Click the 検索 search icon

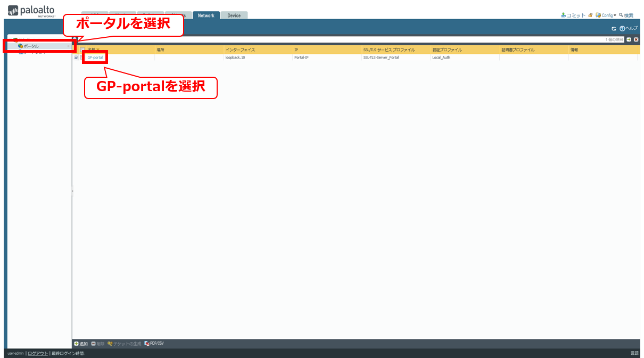click(621, 15)
